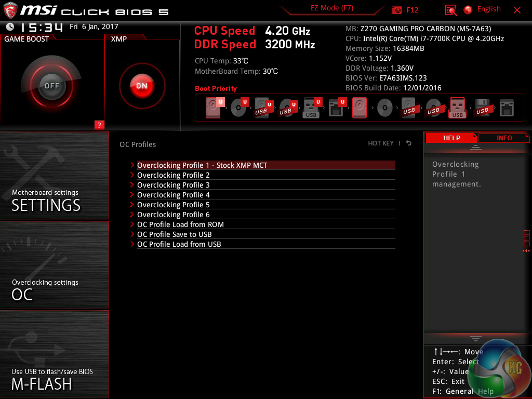Open the M-FLASH BIOS flash panel
The height and width of the screenshot is (399, 532).
pos(54,354)
